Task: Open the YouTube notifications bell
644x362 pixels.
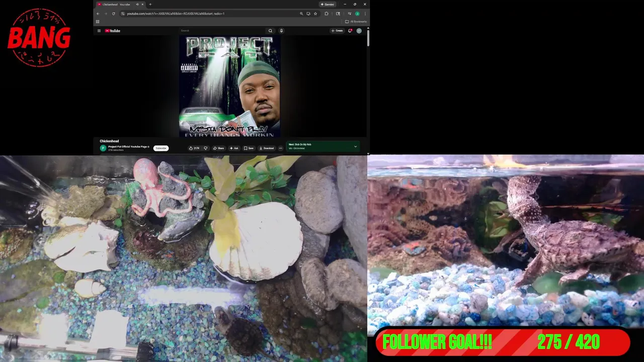Action: [350, 31]
